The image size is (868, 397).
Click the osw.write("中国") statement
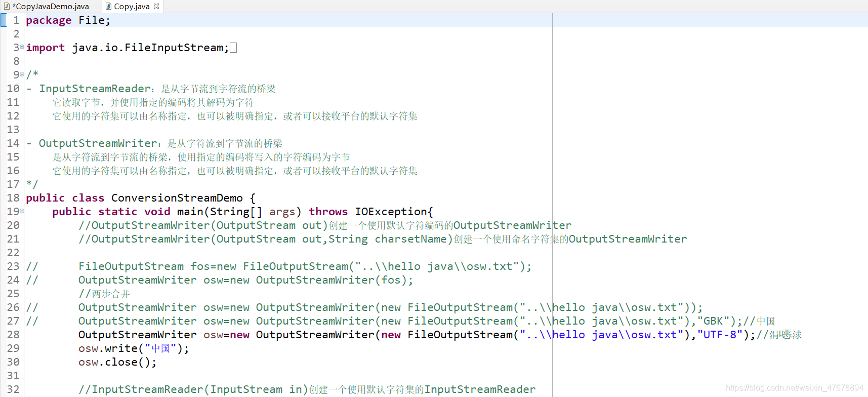point(134,348)
